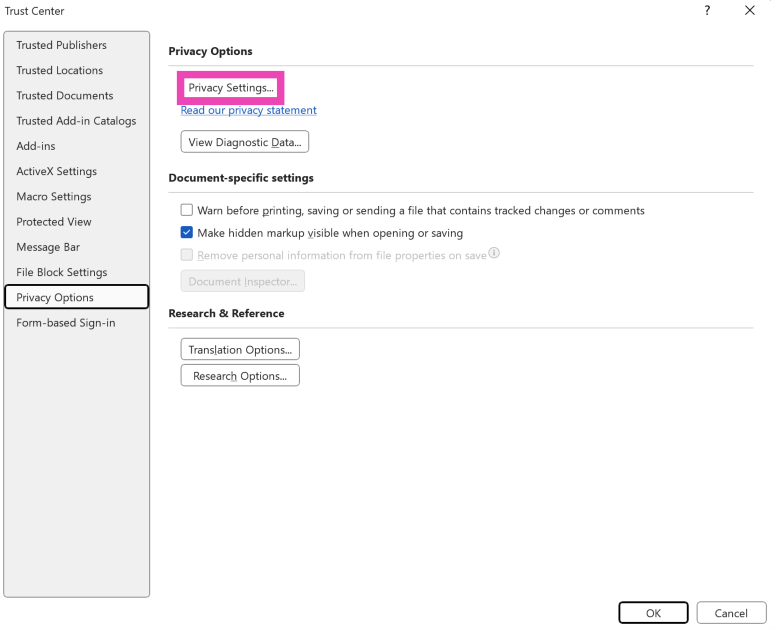Open the Message Bar settings
The width and height of the screenshot is (771, 628).
pyautogui.click(x=48, y=247)
